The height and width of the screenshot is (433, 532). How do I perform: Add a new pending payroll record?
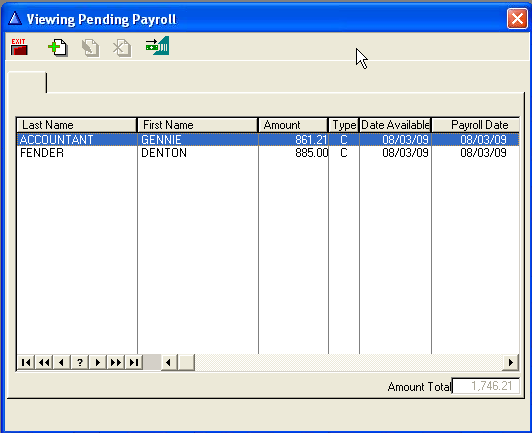(x=58, y=47)
